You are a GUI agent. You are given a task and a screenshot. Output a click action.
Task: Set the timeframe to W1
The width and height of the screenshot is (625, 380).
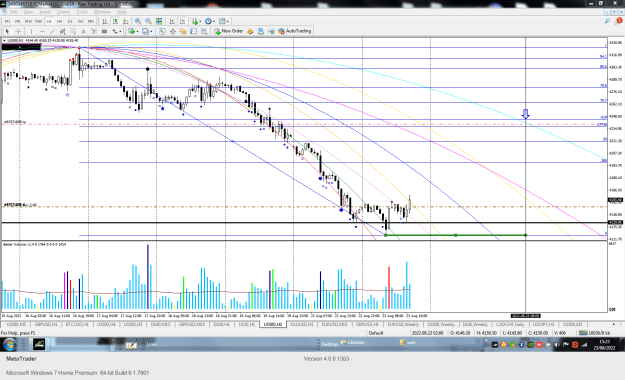[81, 21]
